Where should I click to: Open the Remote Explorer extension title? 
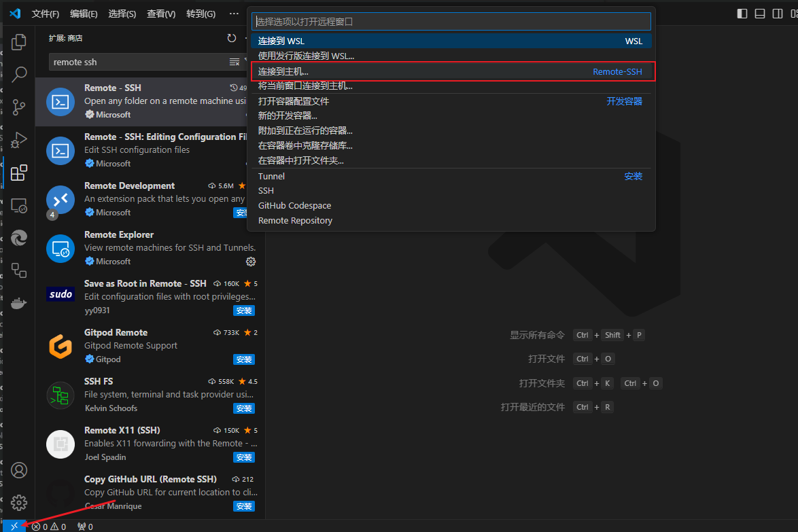click(118, 234)
